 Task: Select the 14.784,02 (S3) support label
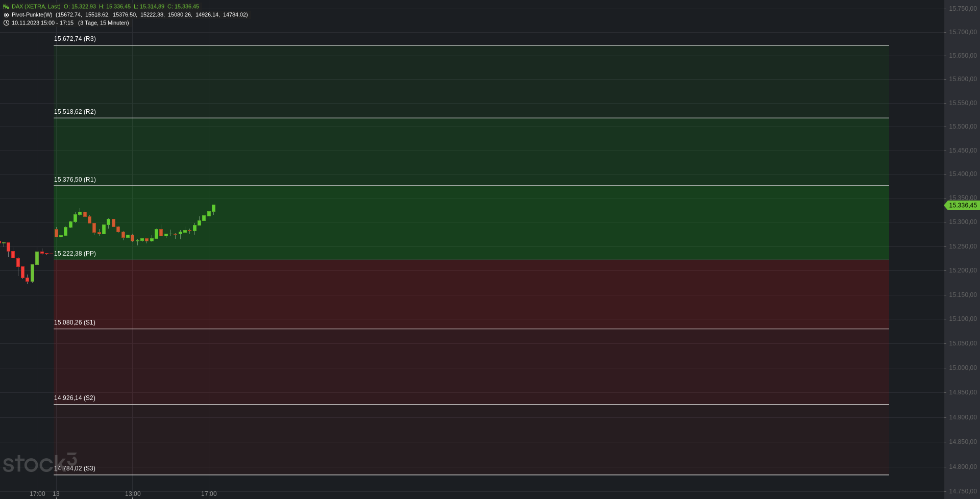pyautogui.click(x=75, y=468)
